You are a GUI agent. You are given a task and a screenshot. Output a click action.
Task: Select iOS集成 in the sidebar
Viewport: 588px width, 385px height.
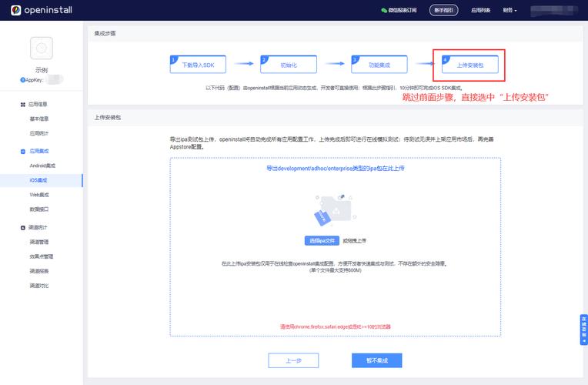(x=39, y=180)
